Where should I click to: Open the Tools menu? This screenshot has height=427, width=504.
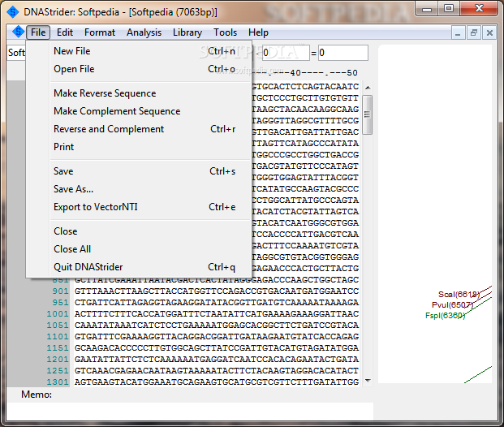point(225,32)
